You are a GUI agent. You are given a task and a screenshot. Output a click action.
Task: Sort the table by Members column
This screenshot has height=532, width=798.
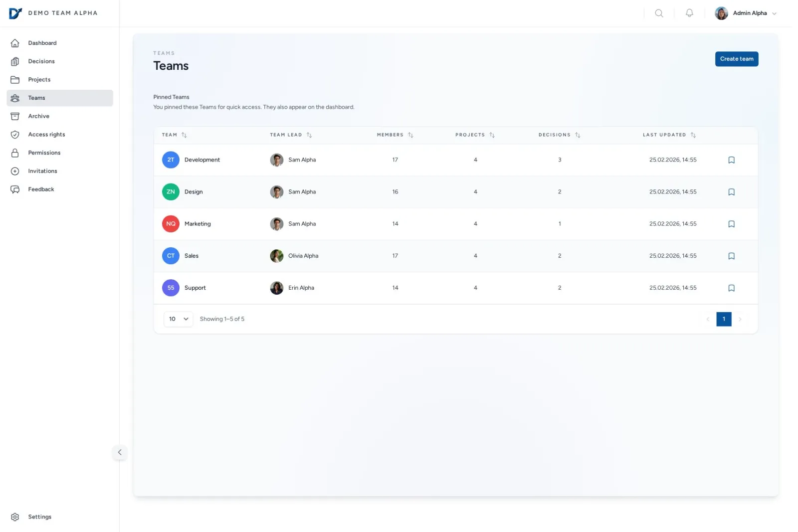(x=395, y=135)
